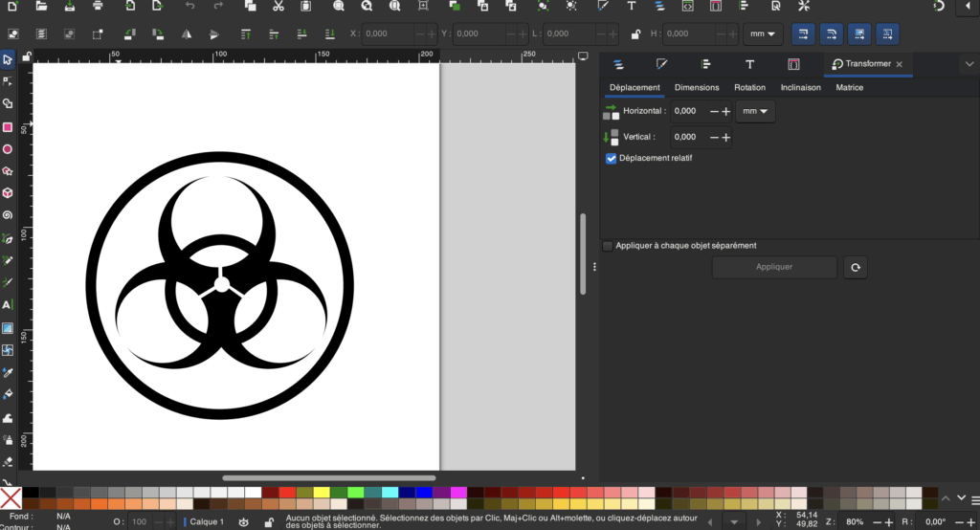Image resolution: width=980 pixels, height=530 pixels.
Task: Activate the Text tool in toolbox
Action: point(8,305)
